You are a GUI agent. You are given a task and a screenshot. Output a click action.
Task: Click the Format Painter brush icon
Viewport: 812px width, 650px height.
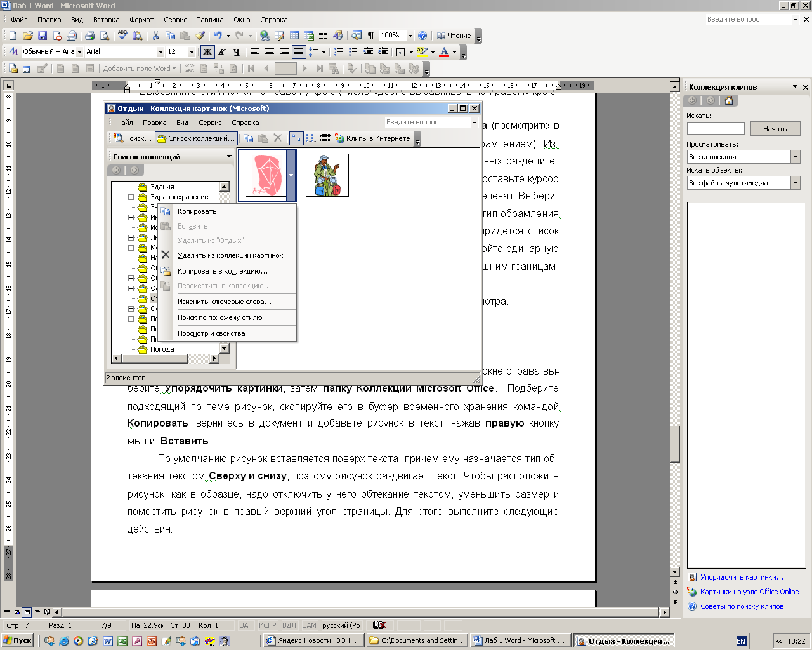(x=200, y=36)
